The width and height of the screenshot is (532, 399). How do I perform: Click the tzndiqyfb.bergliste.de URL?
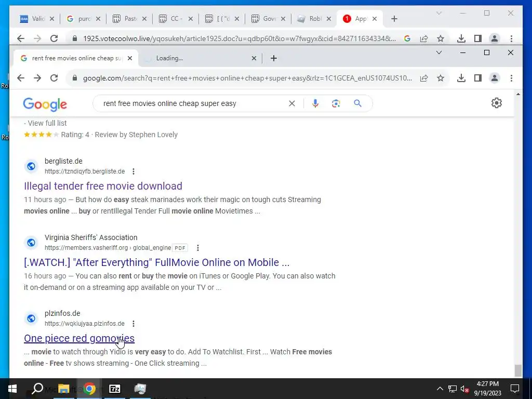tap(85, 171)
